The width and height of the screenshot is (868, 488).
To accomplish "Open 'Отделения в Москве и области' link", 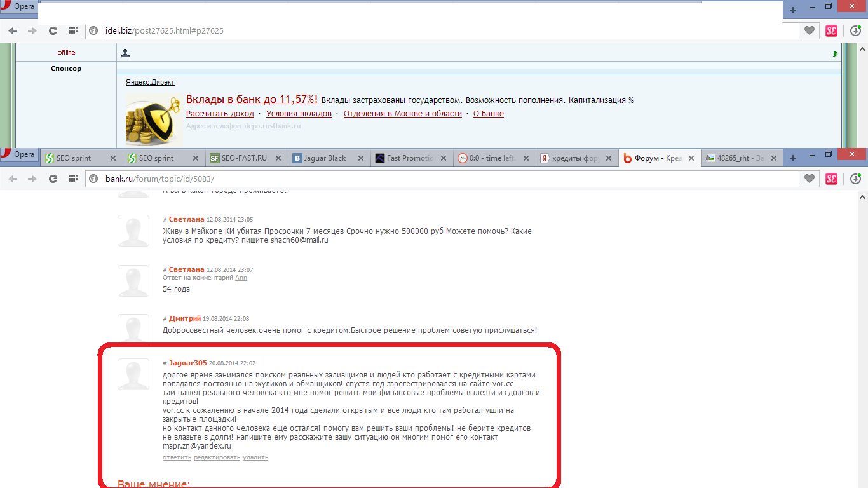I will click(x=403, y=114).
